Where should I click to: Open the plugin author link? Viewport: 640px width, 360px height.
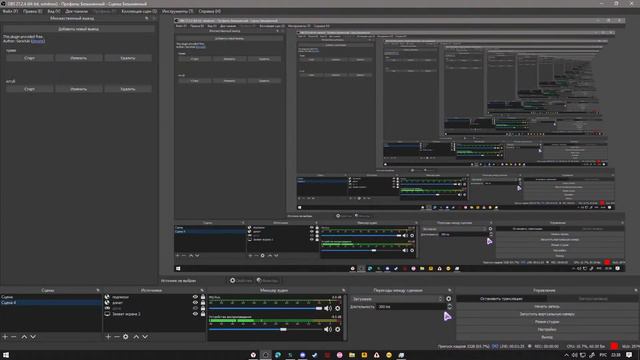(38, 41)
